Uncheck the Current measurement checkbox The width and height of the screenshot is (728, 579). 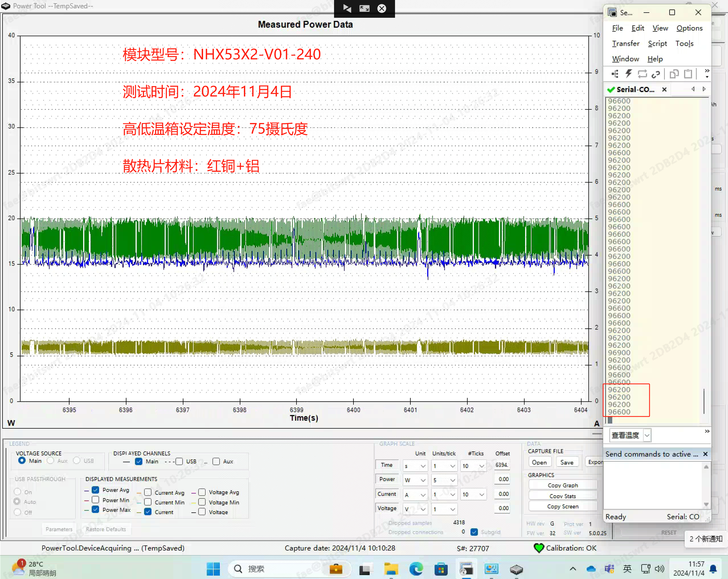point(148,511)
